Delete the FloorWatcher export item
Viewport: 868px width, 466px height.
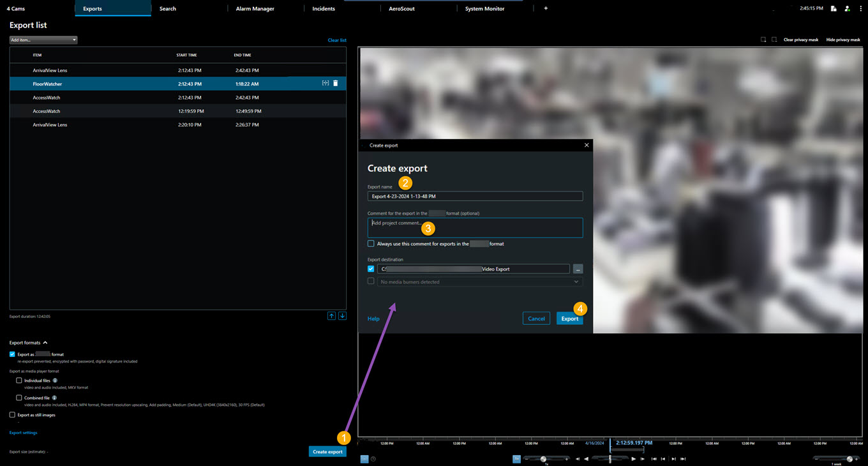[336, 84]
